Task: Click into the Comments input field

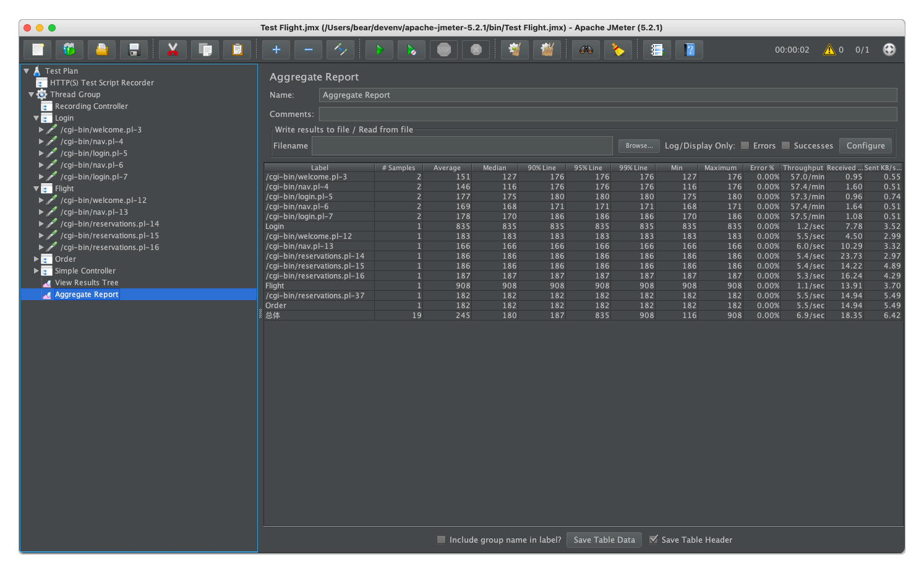Action: (x=608, y=114)
